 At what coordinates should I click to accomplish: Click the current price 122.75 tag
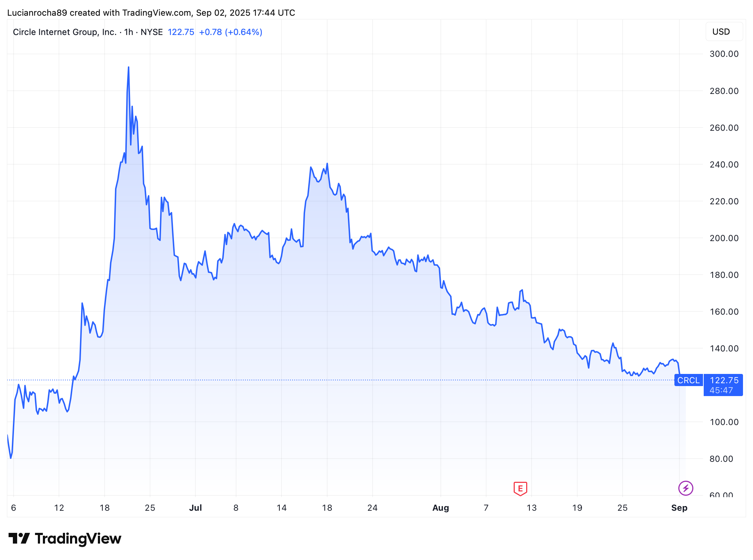[724, 380]
